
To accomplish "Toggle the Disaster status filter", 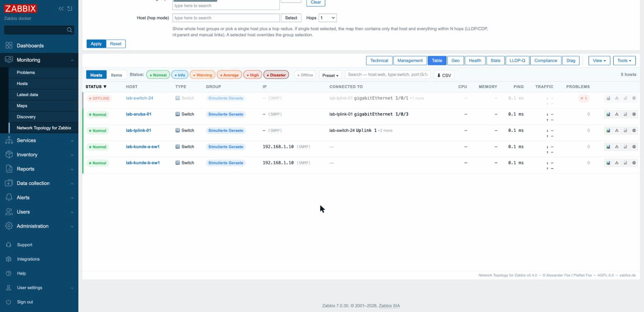I will click(x=276, y=75).
